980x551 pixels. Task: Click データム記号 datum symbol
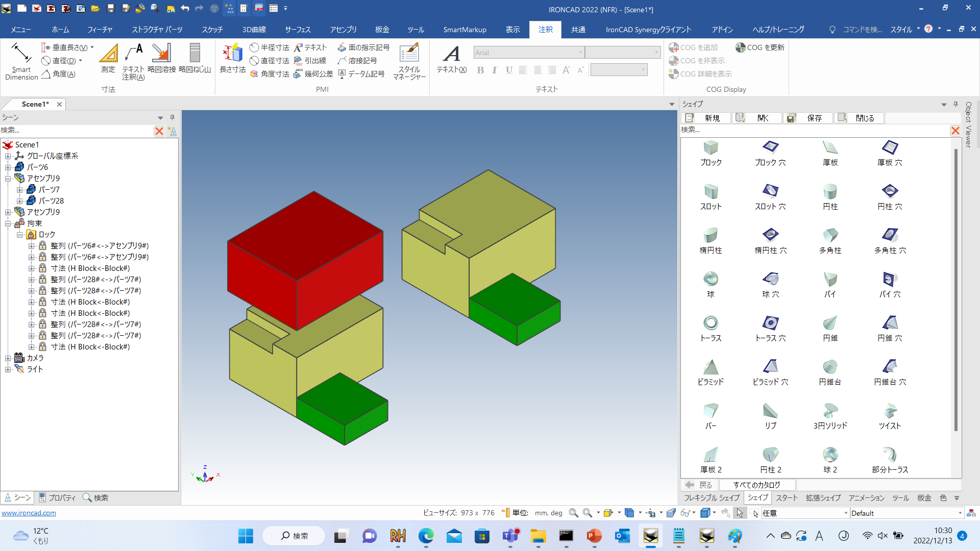(x=361, y=74)
